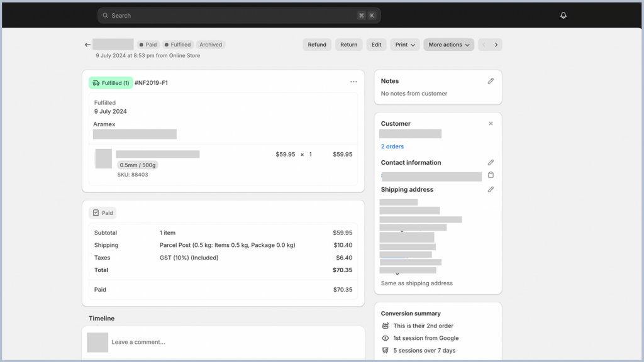Click the Leave a comment field
Viewport: 644px width, 362px height.
233,342
